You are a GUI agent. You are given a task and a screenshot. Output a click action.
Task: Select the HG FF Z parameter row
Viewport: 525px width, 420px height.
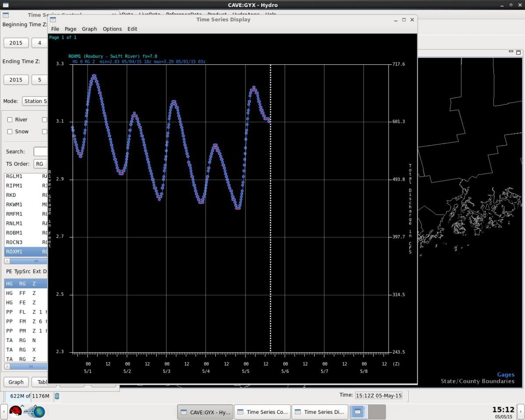click(26, 293)
